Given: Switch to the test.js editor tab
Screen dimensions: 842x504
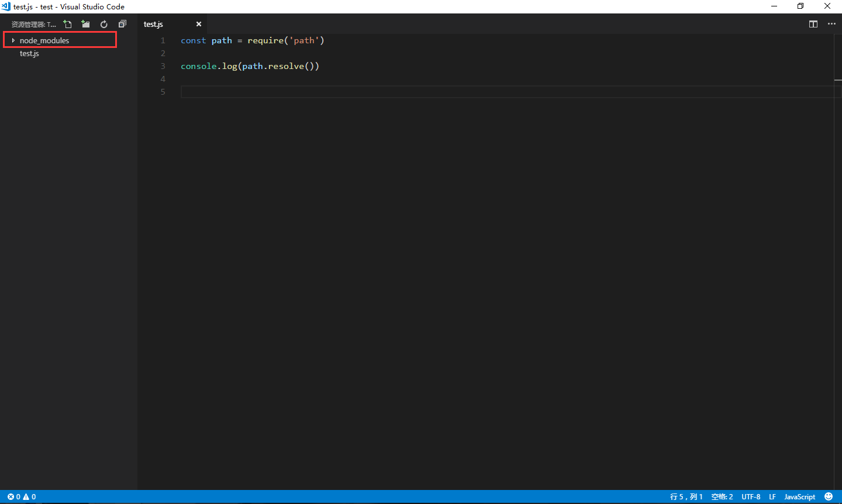Looking at the screenshot, I should (153, 24).
